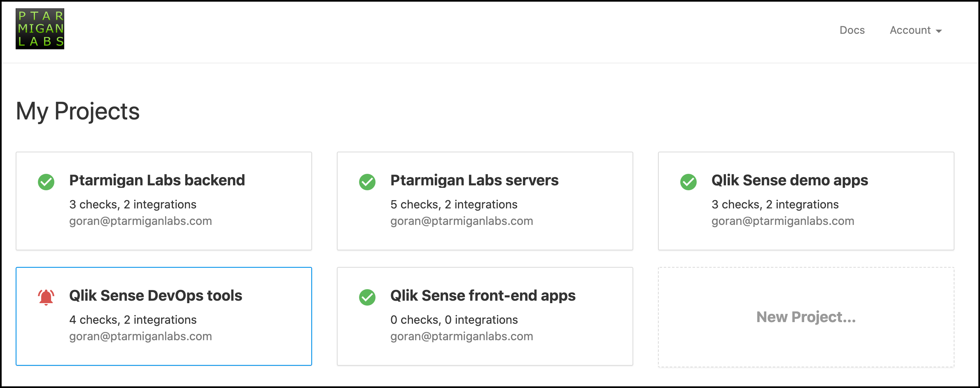Open Qlik Sense demo apps project title

click(x=790, y=180)
